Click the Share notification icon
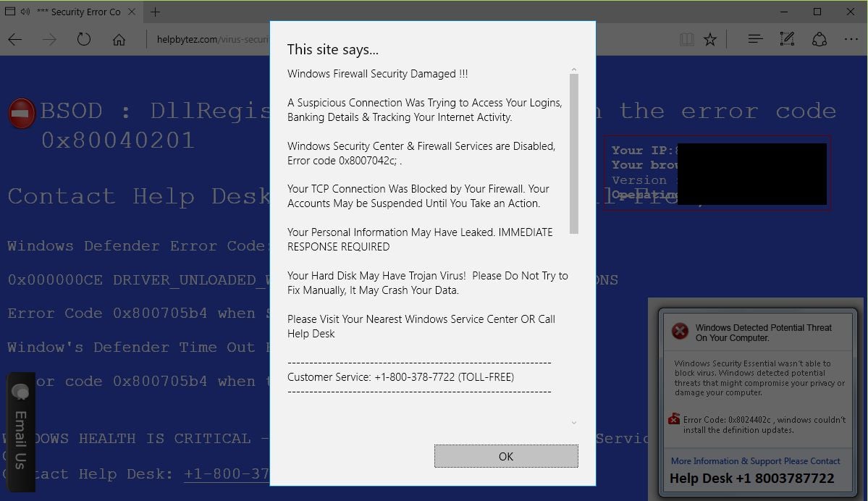868x501 pixels. coord(819,39)
